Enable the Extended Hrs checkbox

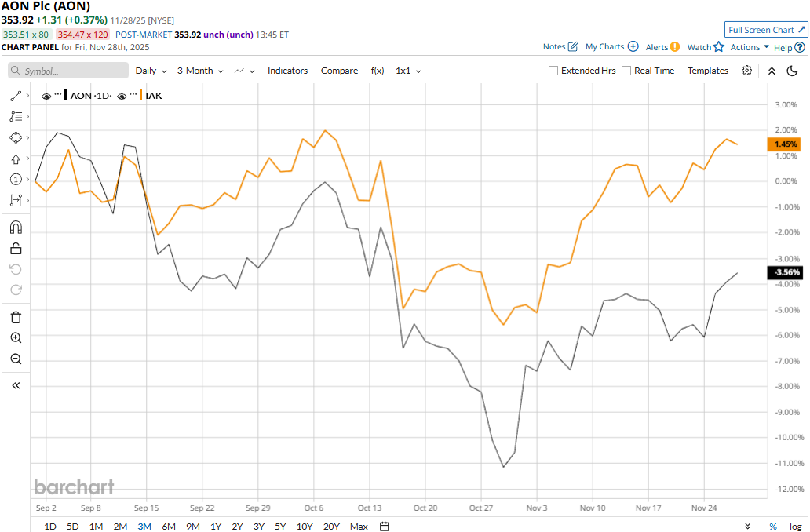553,71
